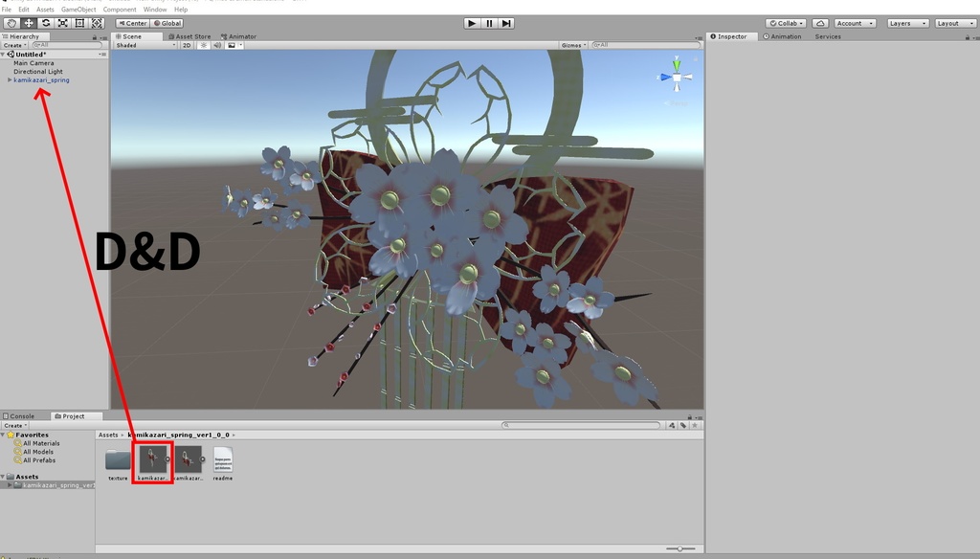Open scene effects dropdown arrow
Image resolution: width=980 pixels, height=559 pixels.
[240, 45]
